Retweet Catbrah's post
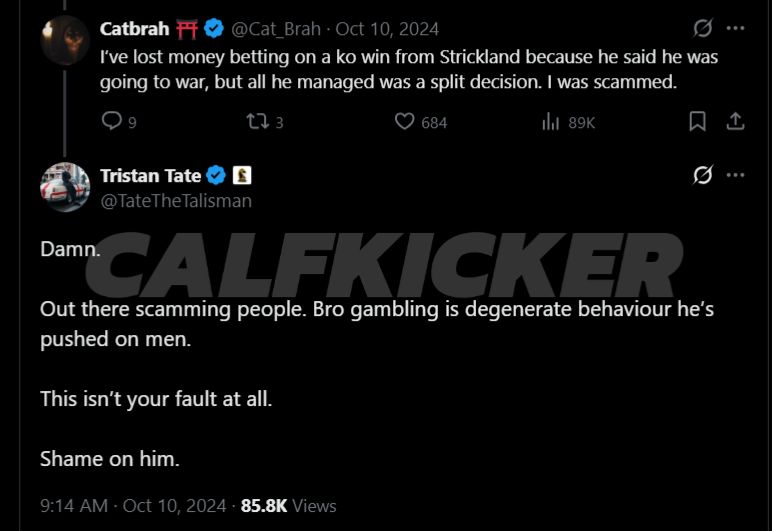 pyautogui.click(x=256, y=121)
